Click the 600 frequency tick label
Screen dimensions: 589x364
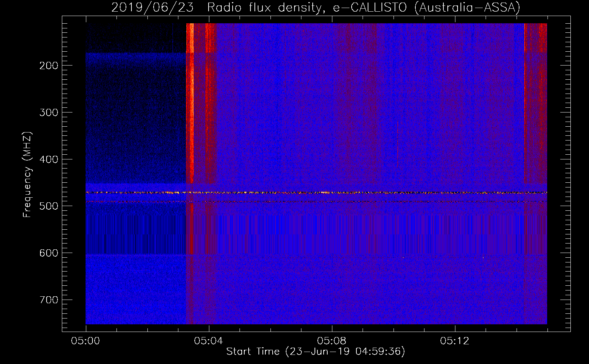[49, 253]
